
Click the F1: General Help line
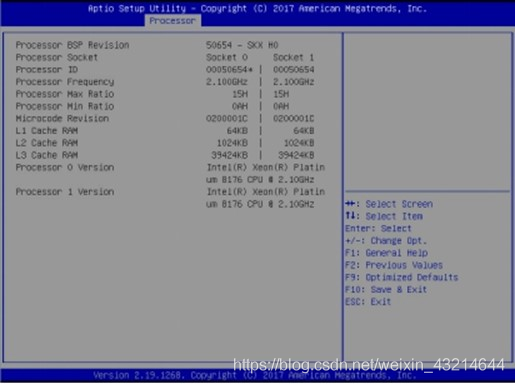[x=386, y=253]
